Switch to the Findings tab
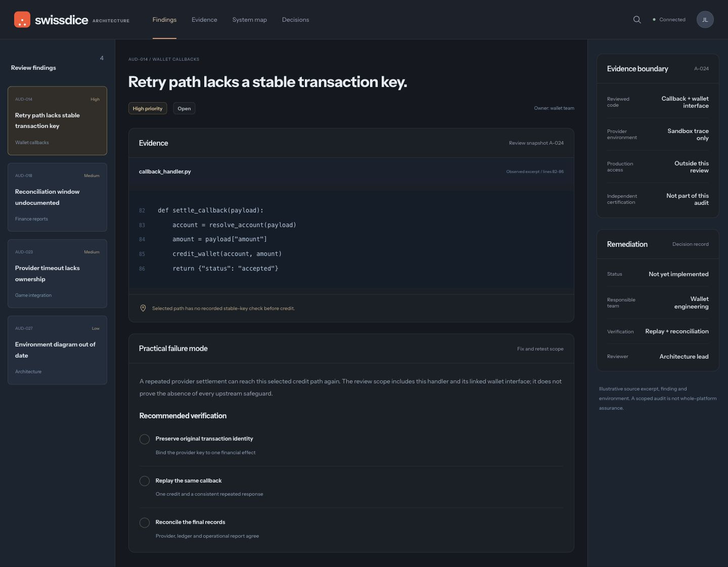This screenshot has width=728, height=567. point(164,20)
